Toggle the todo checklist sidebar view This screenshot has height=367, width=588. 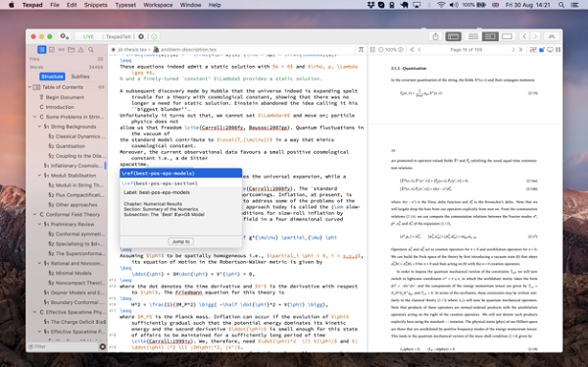point(52,50)
